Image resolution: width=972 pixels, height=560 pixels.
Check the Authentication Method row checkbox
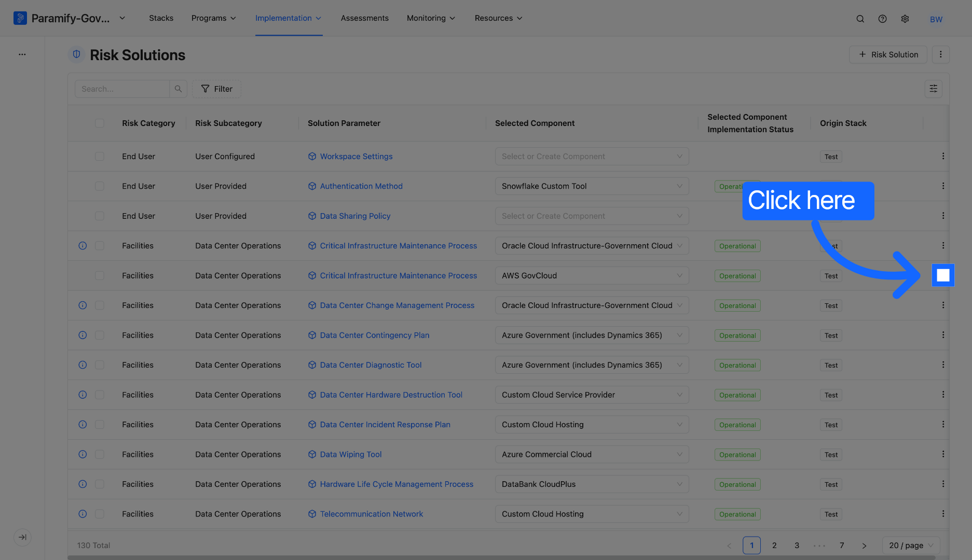100,186
